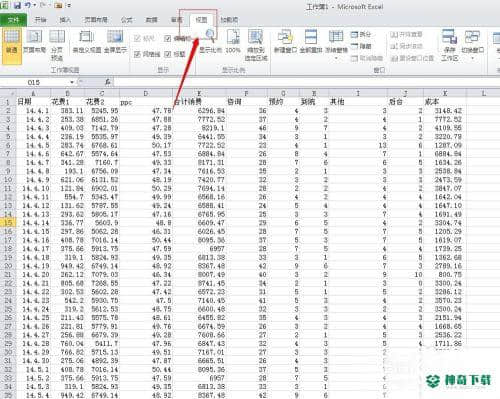This screenshot has height=399, width=500.
Task: Click the Excel application icon in title bar
Action: pos(5,5)
